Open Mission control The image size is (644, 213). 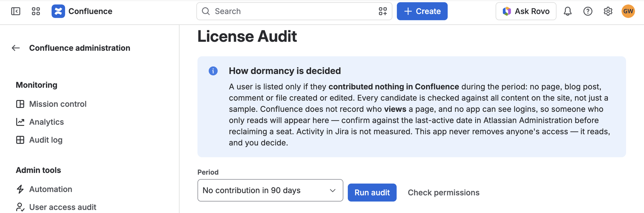[x=58, y=104]
